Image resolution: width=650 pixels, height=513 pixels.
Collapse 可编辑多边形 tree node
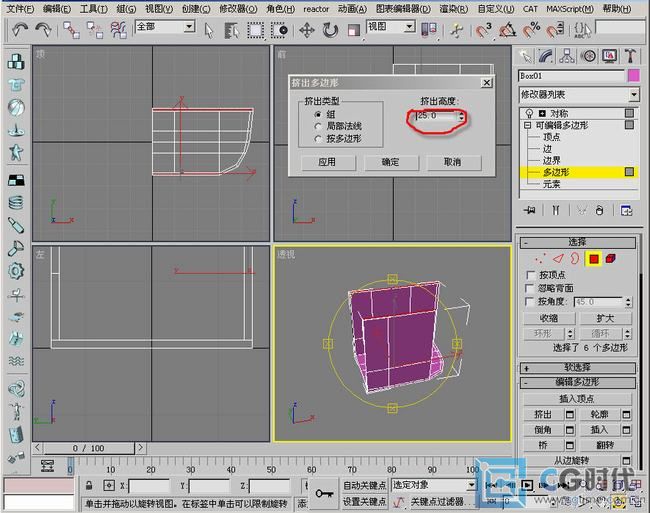[527, 125]
